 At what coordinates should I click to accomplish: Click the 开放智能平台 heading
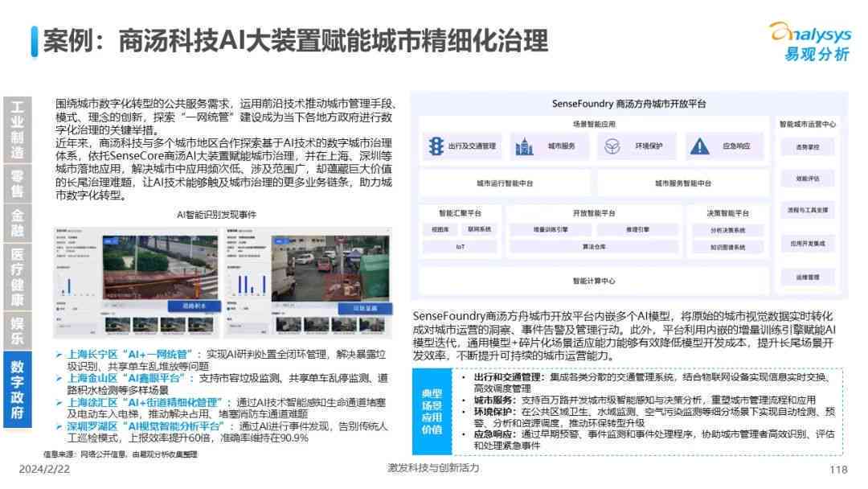click(x=594, y=213)
